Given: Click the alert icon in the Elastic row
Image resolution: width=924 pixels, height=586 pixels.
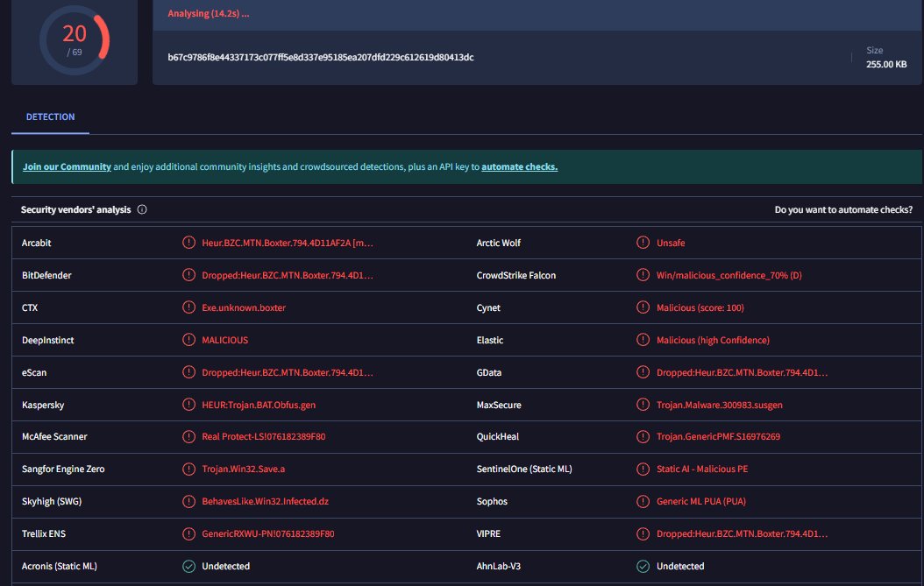Looking at the screenshot, I should 643,340.
